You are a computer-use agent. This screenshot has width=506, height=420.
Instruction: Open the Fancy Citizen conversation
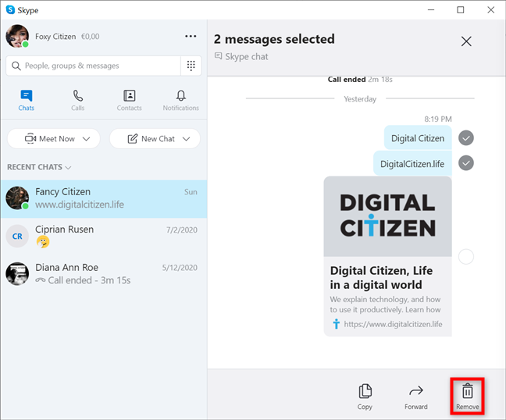pos(104,199)
